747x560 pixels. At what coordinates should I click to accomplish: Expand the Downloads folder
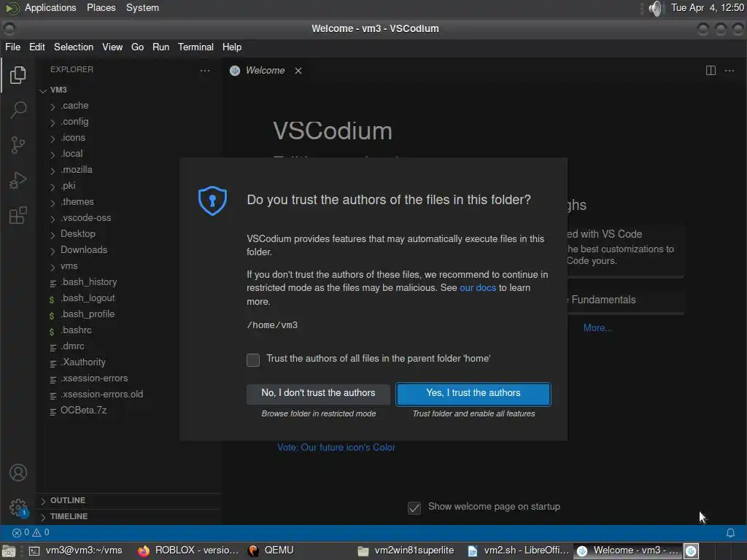(x=84, y=250)
